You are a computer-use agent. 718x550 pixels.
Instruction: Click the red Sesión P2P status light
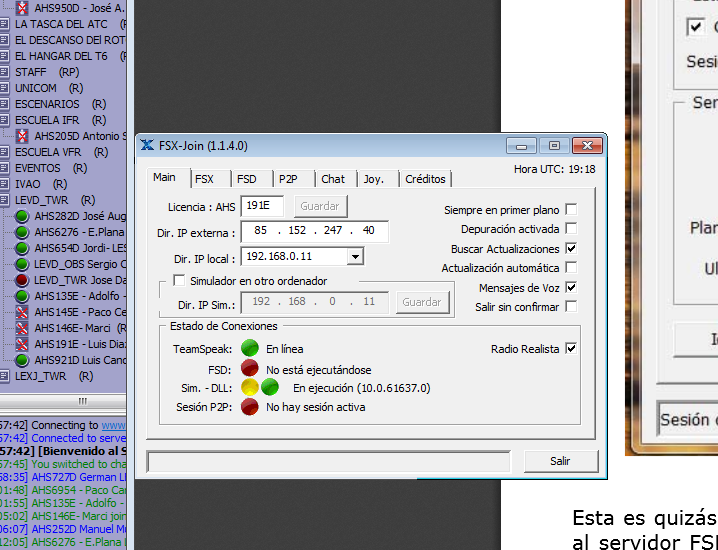tap(250, 407)
